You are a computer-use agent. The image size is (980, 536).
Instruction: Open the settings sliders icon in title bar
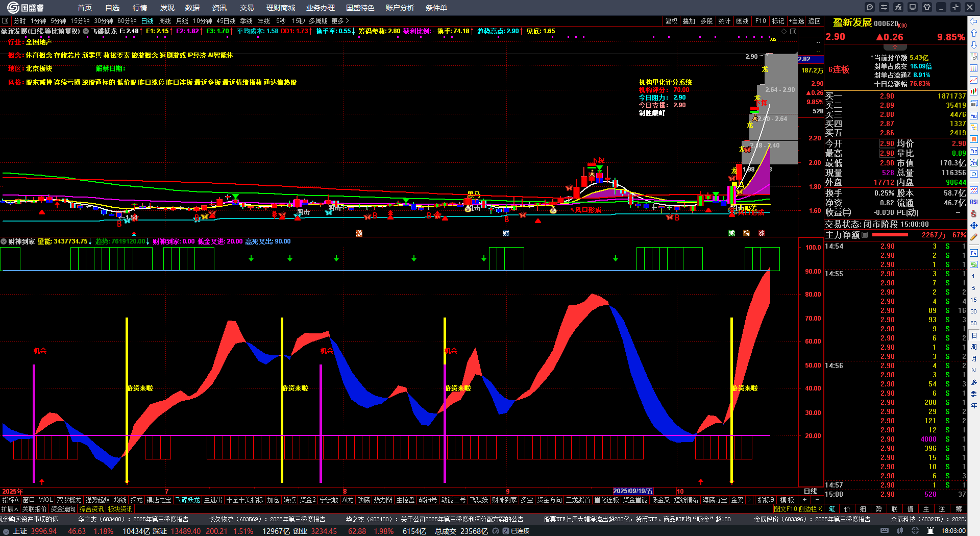(884, 7)
